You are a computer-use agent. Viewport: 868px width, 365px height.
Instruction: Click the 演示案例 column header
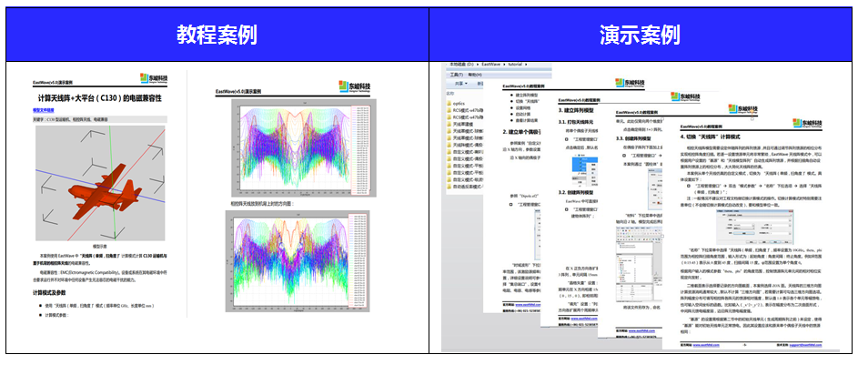click(640, 35)
